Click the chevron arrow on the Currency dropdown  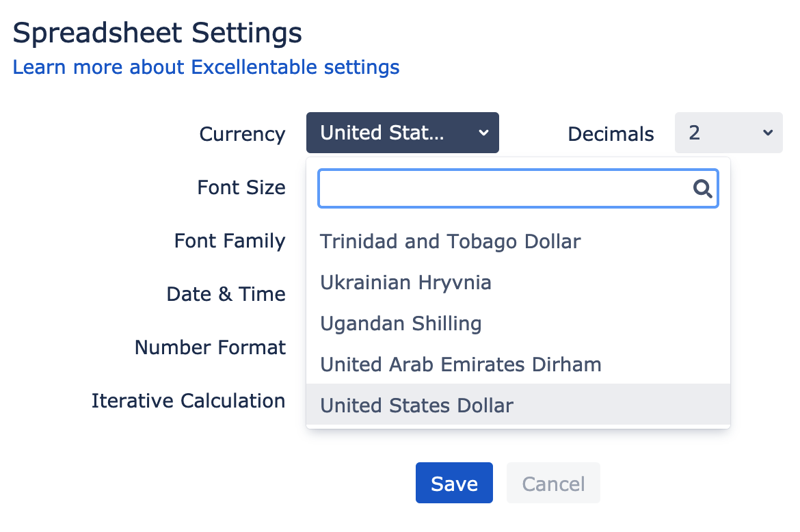[x=483, y=133]
